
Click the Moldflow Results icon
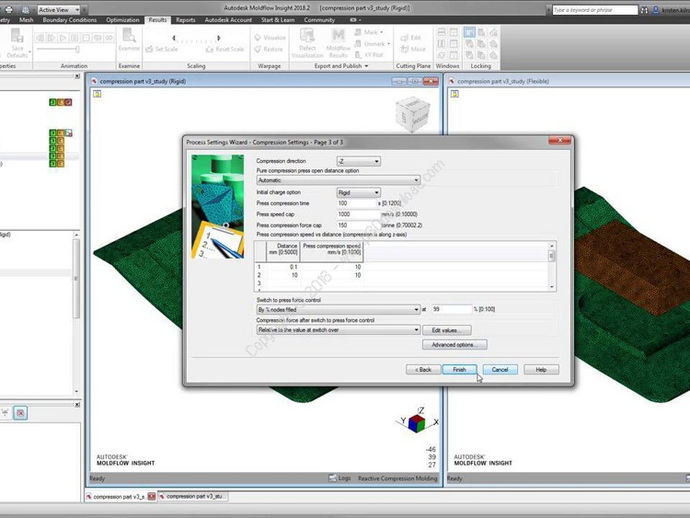338,43
